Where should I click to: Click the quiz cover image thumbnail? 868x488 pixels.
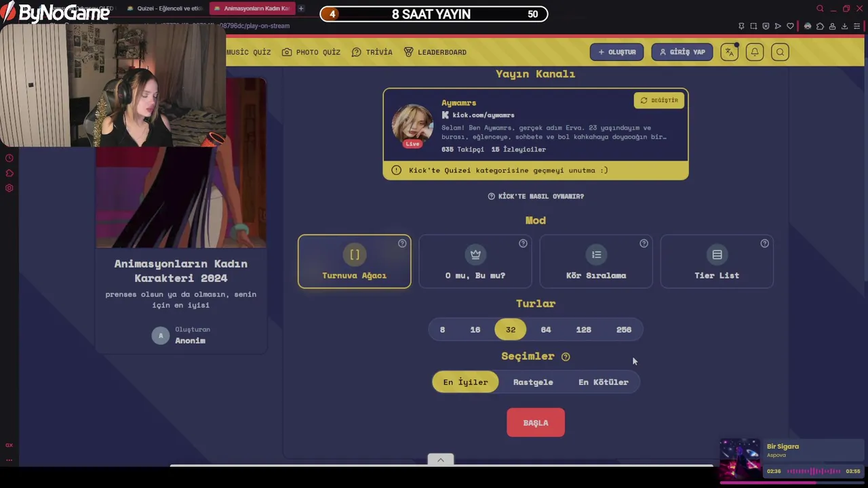tap(181, 163)
